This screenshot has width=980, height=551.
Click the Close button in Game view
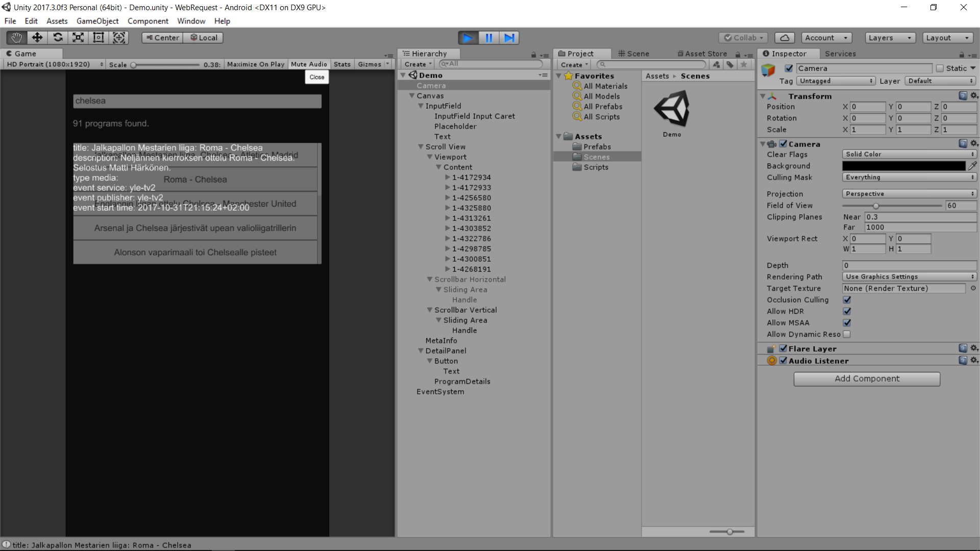coord(316,77)
